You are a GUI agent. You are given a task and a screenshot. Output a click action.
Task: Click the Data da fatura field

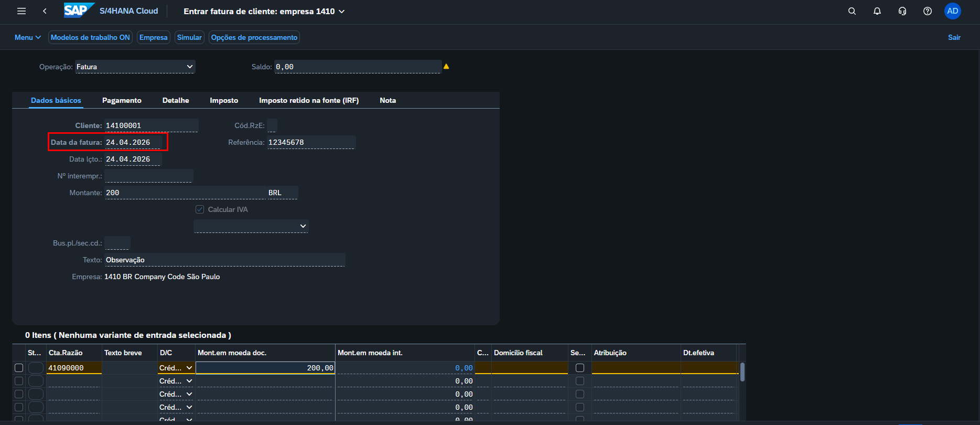click(133, 142)
